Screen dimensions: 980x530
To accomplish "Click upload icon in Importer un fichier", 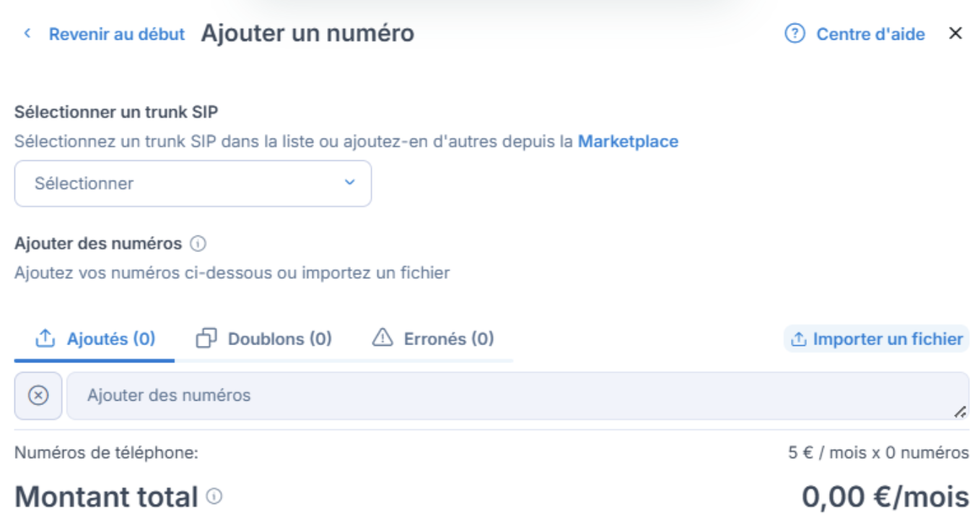I will click(799, 339).
